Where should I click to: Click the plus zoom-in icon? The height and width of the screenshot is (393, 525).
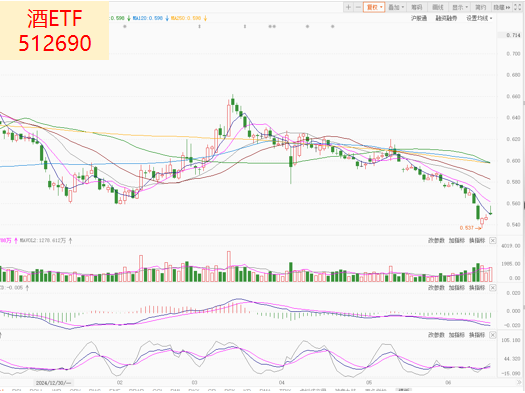[348, 7]
